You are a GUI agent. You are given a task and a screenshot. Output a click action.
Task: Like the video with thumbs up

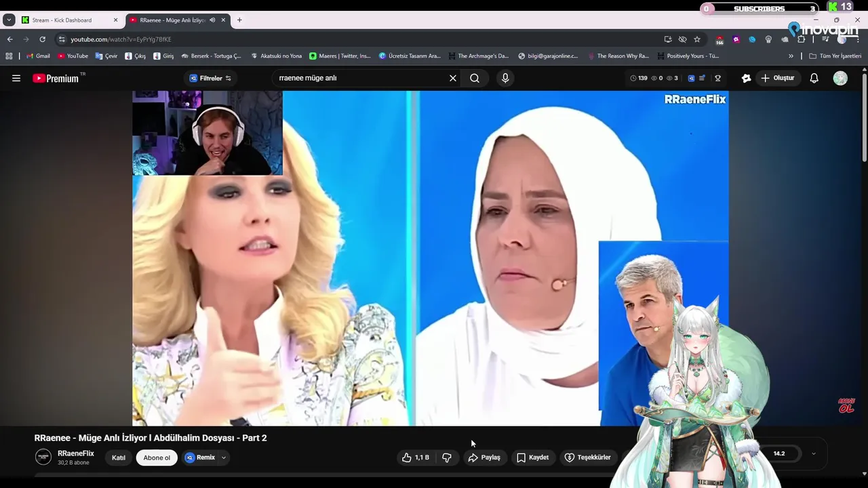(x=414, y=457)
